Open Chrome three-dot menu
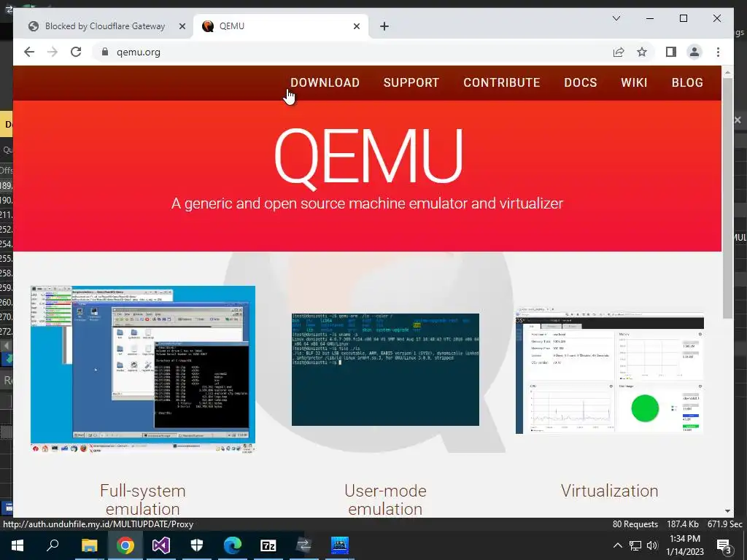 (718, 52)
